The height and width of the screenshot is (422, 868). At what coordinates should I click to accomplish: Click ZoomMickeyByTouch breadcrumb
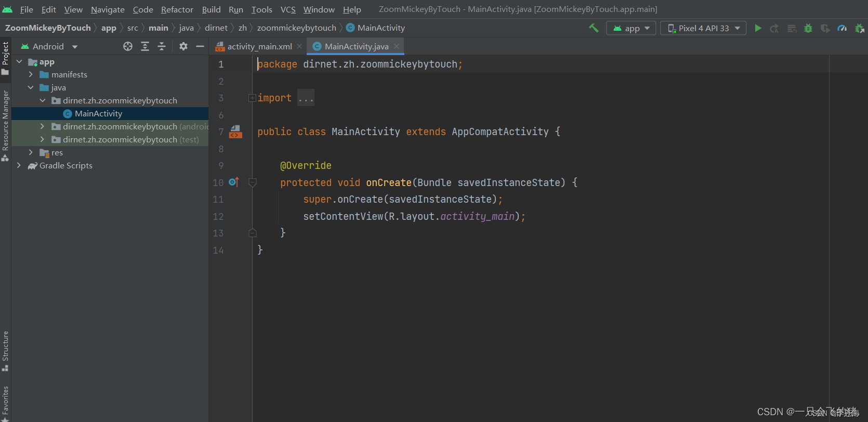pos(48,28)
